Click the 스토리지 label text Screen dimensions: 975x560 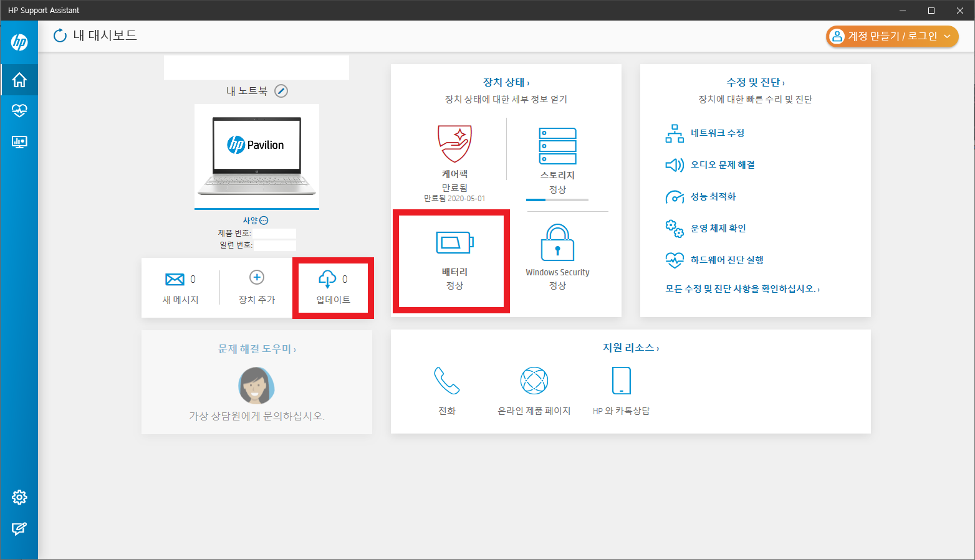click(557, 176)
